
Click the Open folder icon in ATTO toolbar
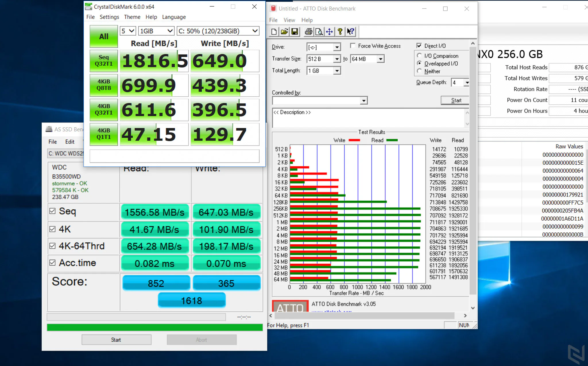pyautogui.click(x=284, y=32)
